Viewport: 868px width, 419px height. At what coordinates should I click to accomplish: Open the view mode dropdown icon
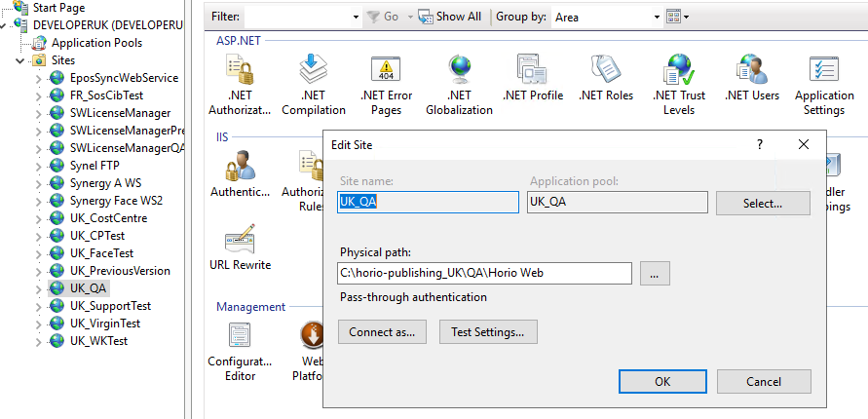[x=678, y=17]
